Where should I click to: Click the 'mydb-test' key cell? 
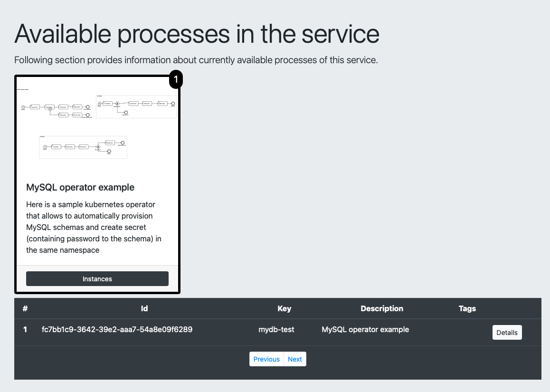pyautogui.click(x=276, y=330)
